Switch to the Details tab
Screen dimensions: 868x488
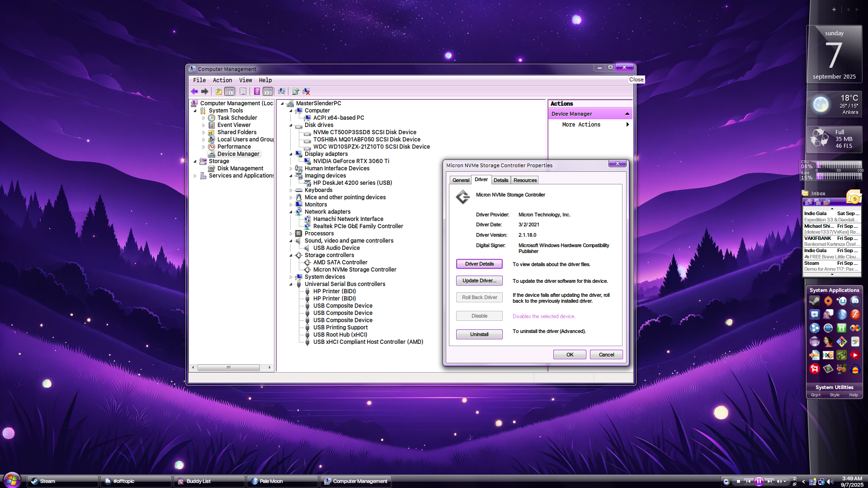501,180
